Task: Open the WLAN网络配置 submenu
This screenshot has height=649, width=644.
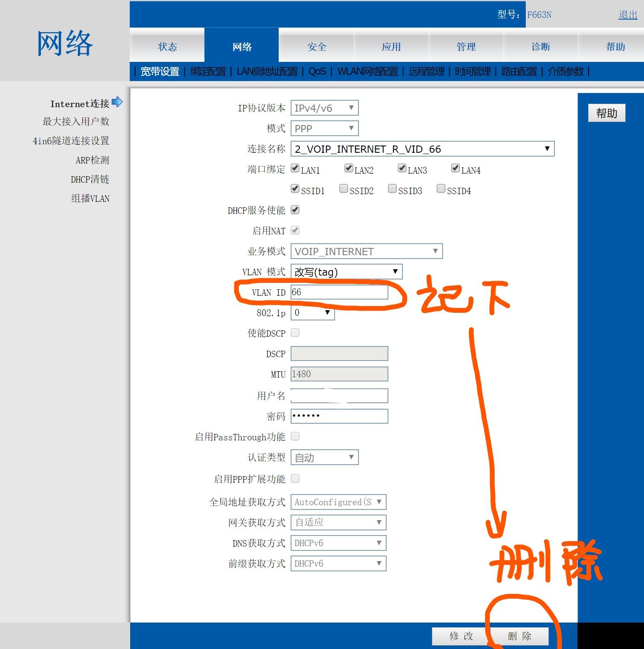Action: 368,72
